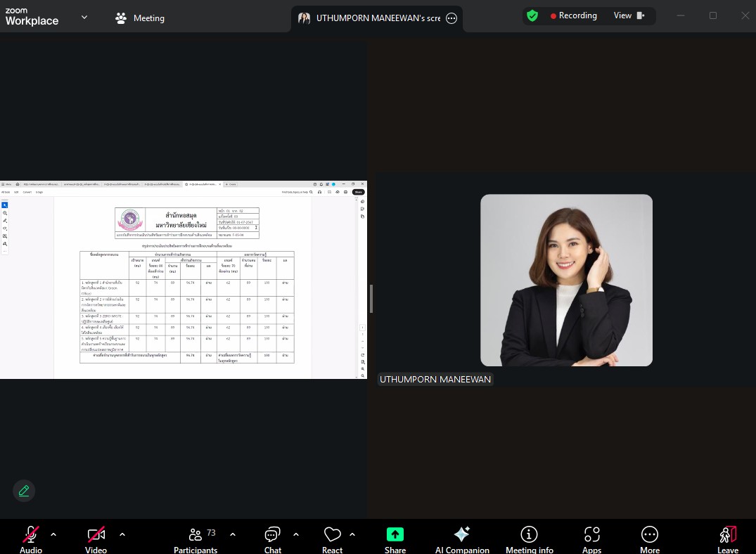Click the green encryption shield icon

point(532,15)
